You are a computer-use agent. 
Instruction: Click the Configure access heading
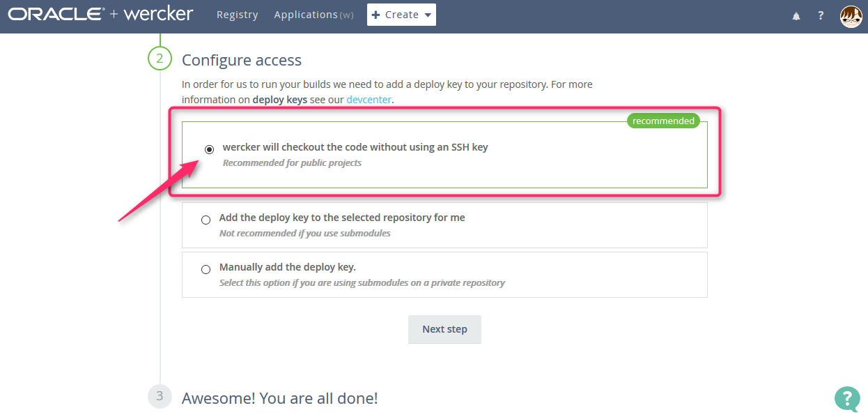(242, 60)
